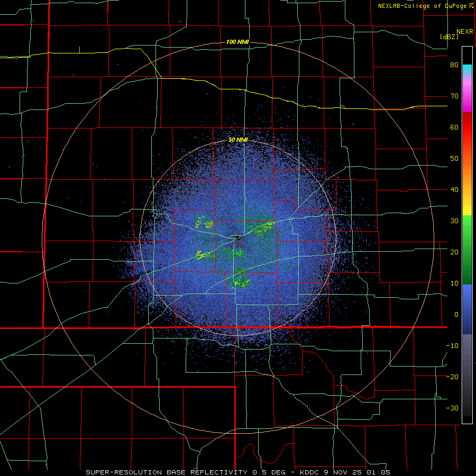This screenshot has width=476, height=476.
Task: Click the NEXR label above color bar
Action: click(x=465, y=32)
